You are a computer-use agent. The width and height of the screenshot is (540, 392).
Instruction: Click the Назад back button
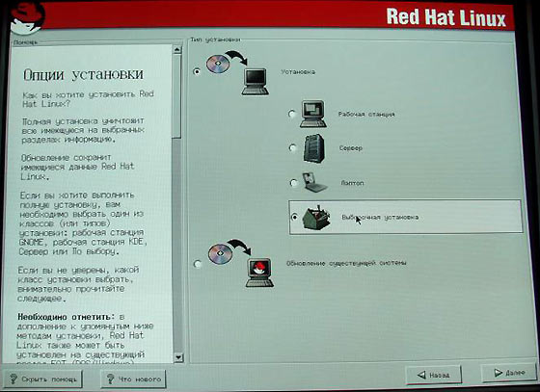[434, 375]
